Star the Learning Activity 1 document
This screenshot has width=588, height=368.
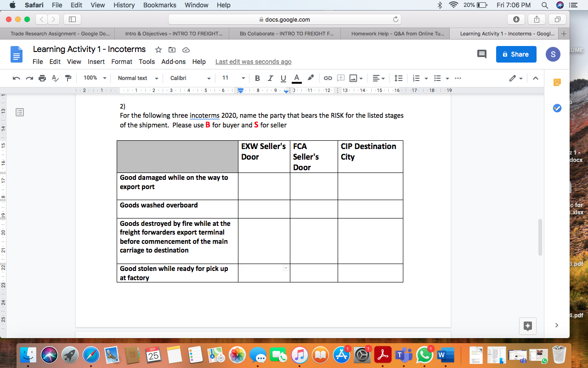click(158, 50)
